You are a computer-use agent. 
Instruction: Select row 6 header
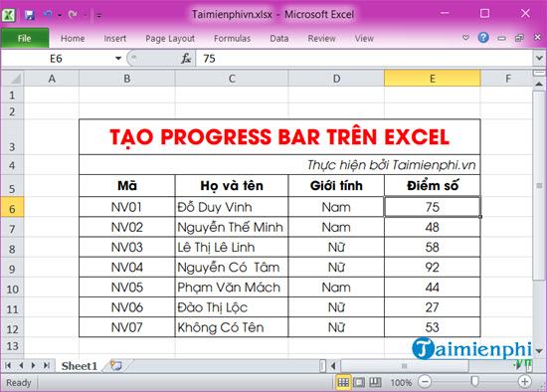tap(12, 208)
